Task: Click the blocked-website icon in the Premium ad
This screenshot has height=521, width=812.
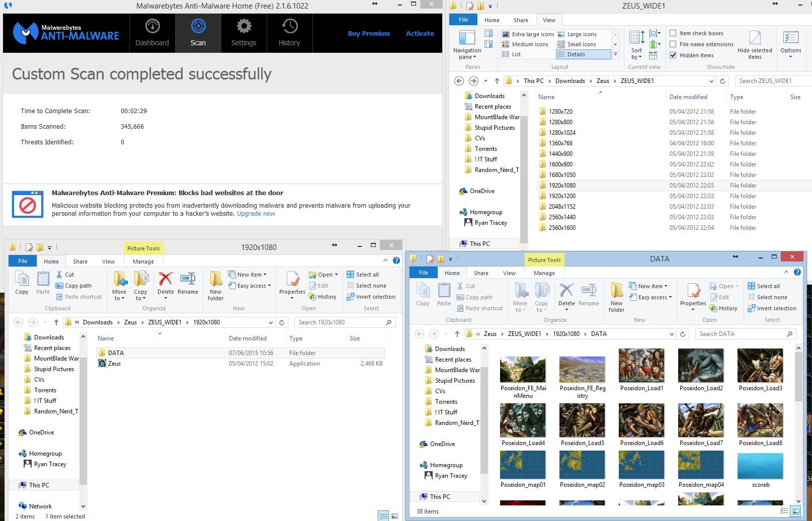Action: point(27,204)
